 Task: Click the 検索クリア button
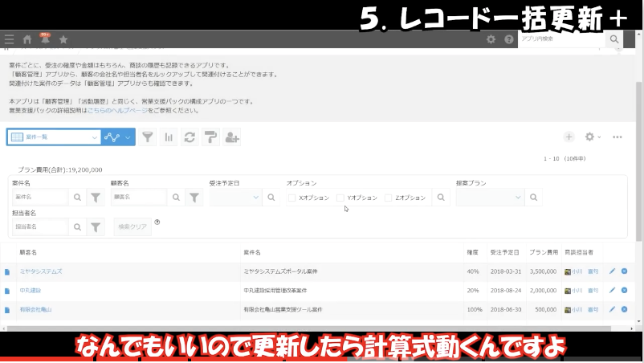(132, 226)
